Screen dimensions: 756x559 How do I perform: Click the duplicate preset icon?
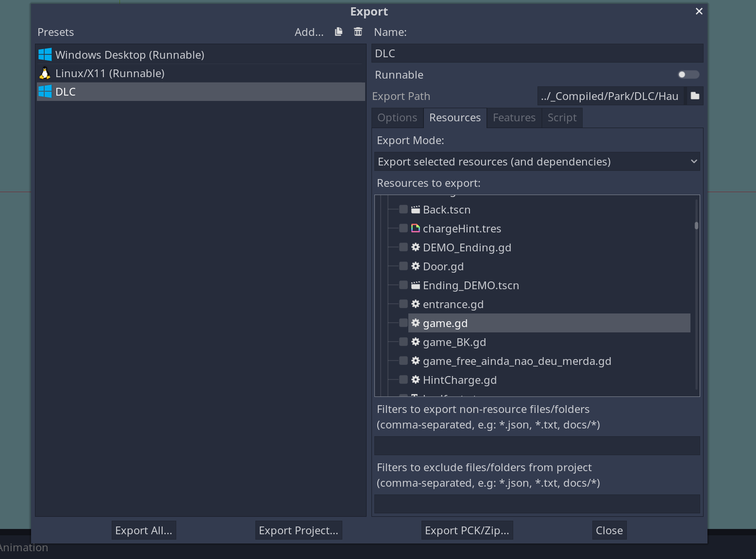click(x=338, y=32)
